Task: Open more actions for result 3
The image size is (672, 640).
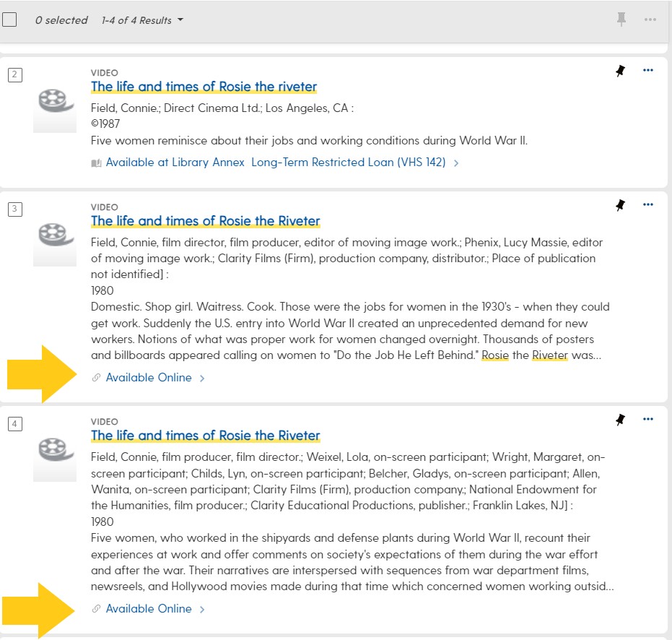Action: 648,204
